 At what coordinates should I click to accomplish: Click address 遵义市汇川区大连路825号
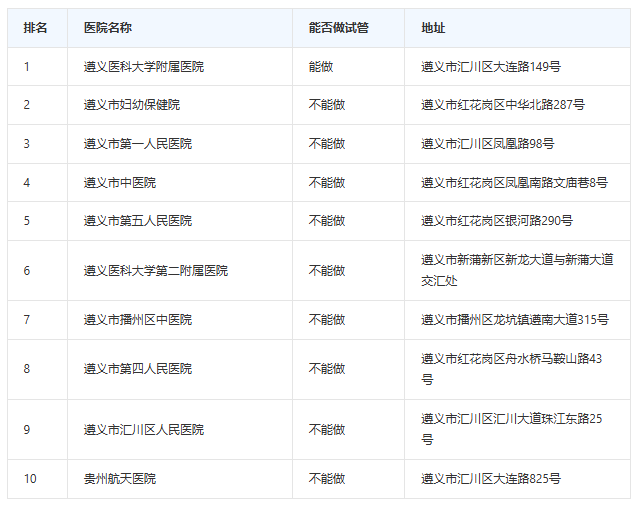(490, 479)
